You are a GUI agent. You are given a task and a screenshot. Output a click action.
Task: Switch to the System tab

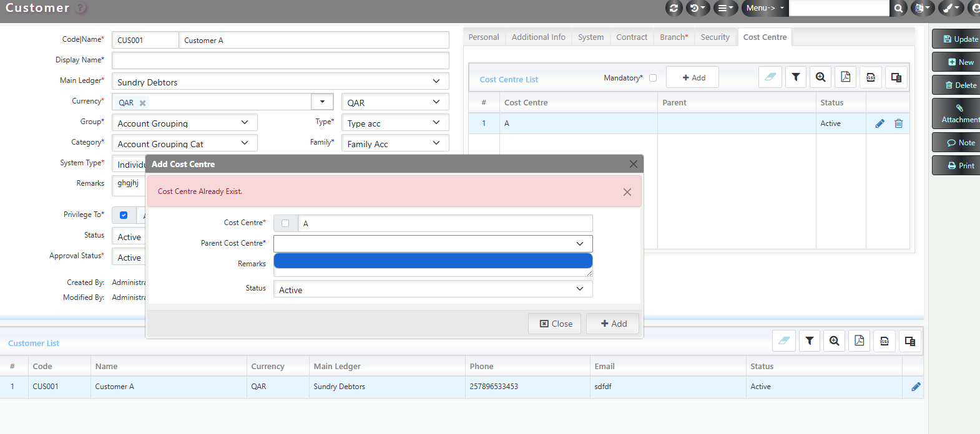(590, 37)
